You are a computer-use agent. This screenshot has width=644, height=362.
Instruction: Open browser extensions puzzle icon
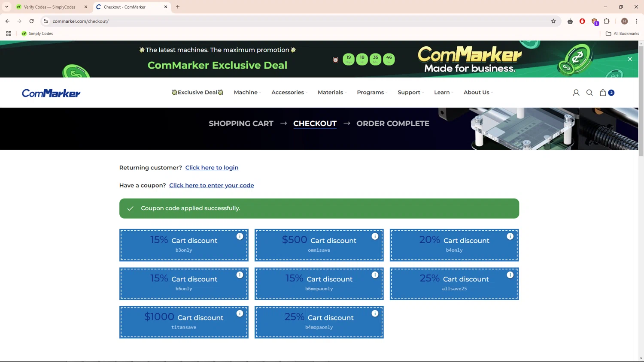[x=607, y=21]
